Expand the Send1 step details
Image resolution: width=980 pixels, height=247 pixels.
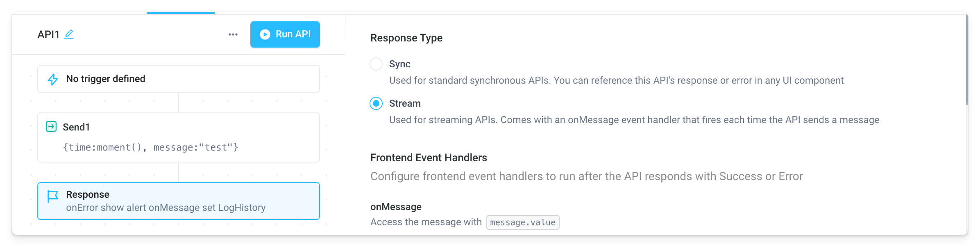point(178,137)
